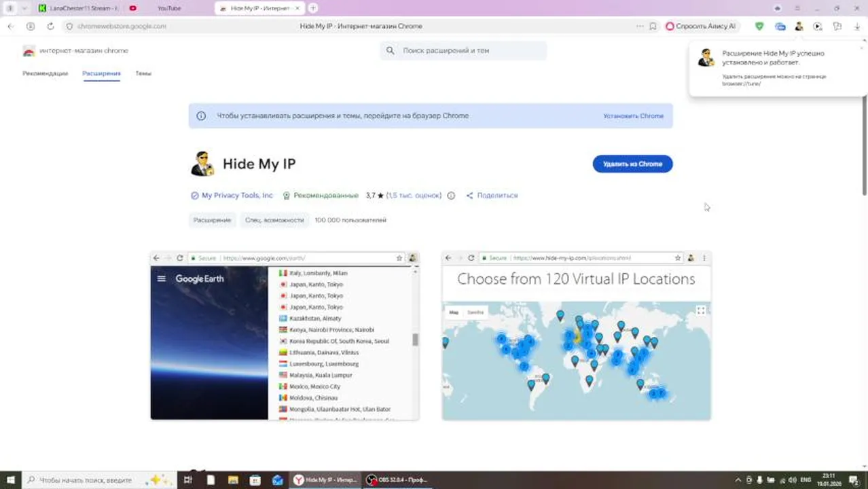This screenshot has height=489, width=868.
Task: Open the 1,5 тыс. оценок ratings link
Action: pyautogui.click(x=414, y=196)
